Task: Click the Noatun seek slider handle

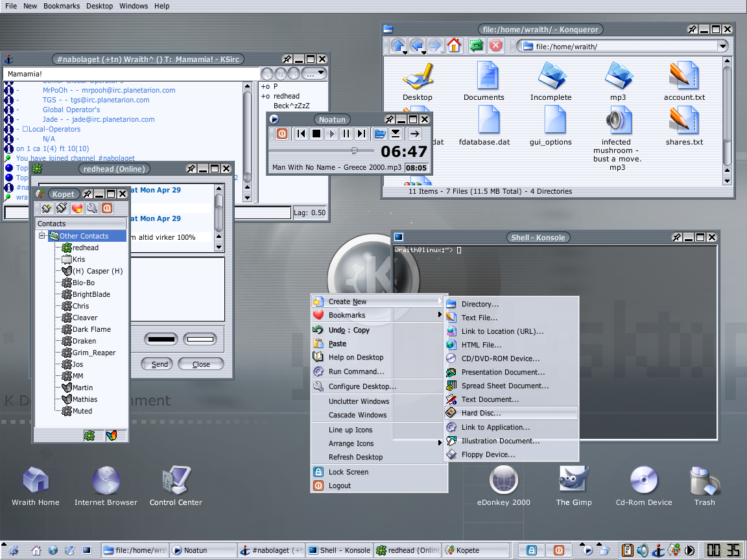Action: (x=355, y=150)
